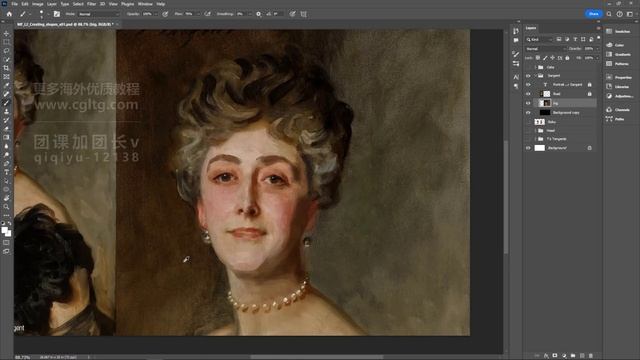Toggle visibility of Sargent group

[x=528, y=76]
